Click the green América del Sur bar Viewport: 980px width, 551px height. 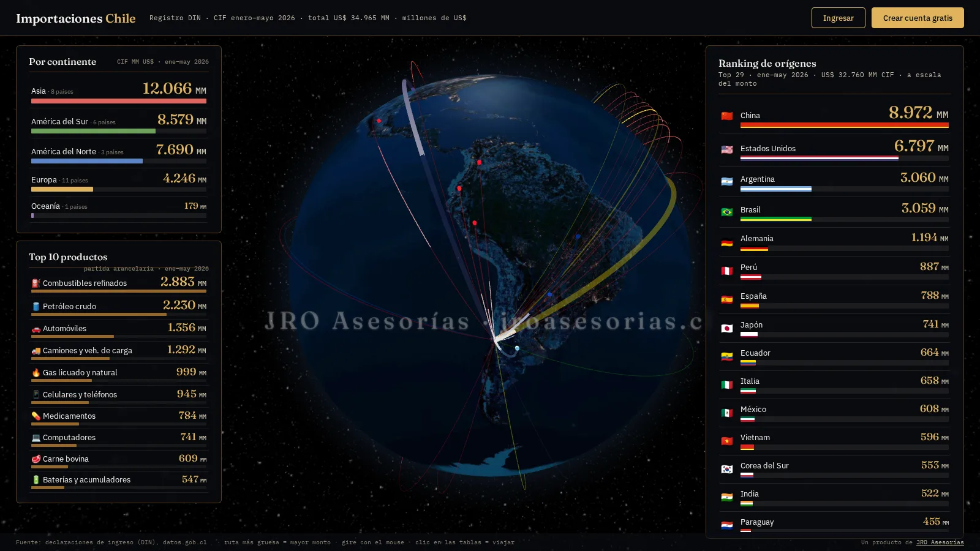[x=93, y=131]
